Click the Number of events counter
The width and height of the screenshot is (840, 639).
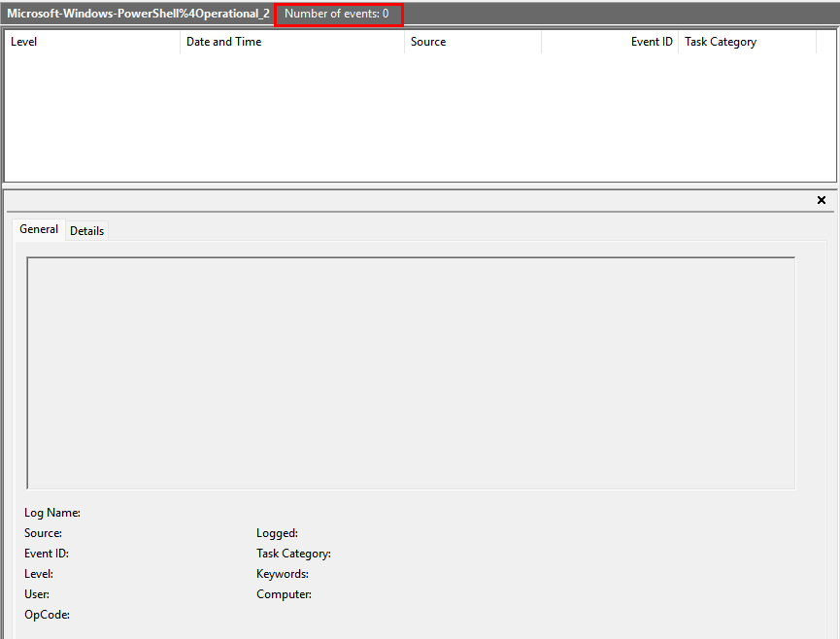tap(337, 14)
